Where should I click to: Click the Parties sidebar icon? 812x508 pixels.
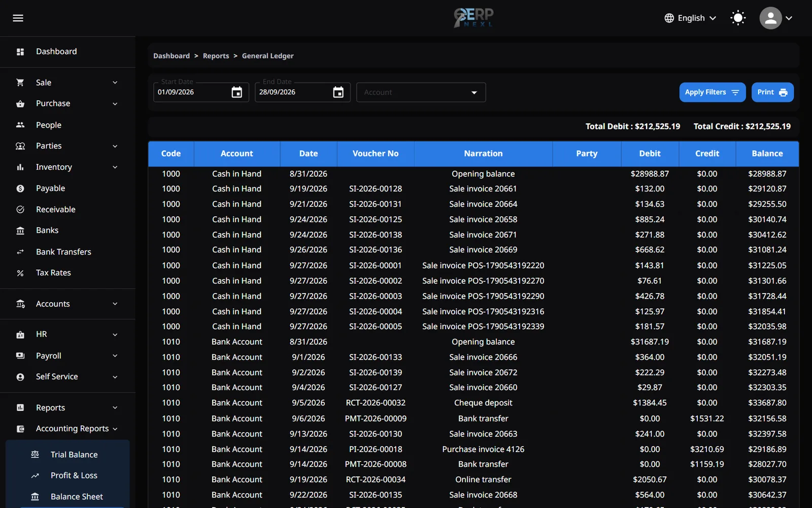pyautogui.click(x=20, y=146)
